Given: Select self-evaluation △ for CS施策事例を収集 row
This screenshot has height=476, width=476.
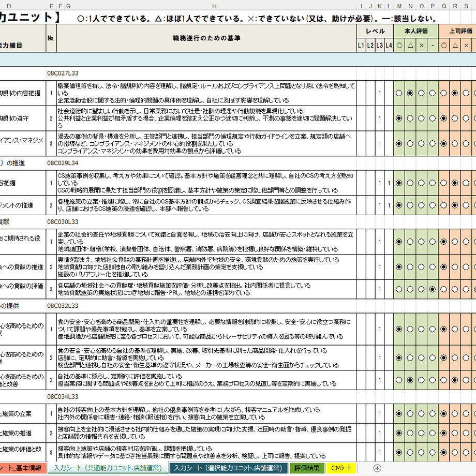Looking at the screenshot, I should [x=410, y=183].
